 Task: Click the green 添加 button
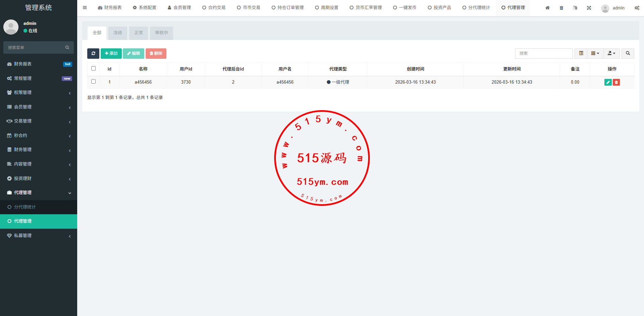111,53
